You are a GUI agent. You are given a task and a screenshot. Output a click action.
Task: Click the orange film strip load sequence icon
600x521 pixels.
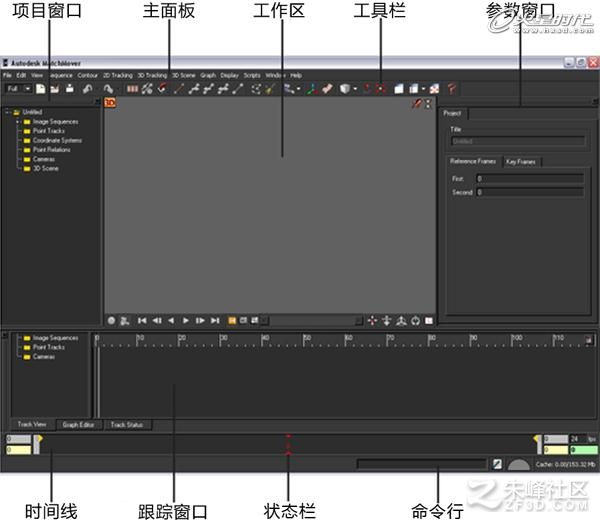132,89
